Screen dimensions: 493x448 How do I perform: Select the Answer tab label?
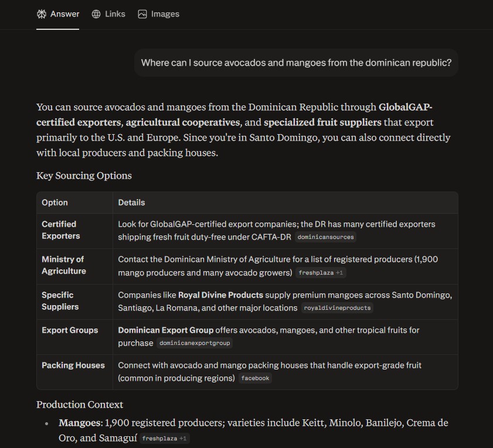coord(64,14)
